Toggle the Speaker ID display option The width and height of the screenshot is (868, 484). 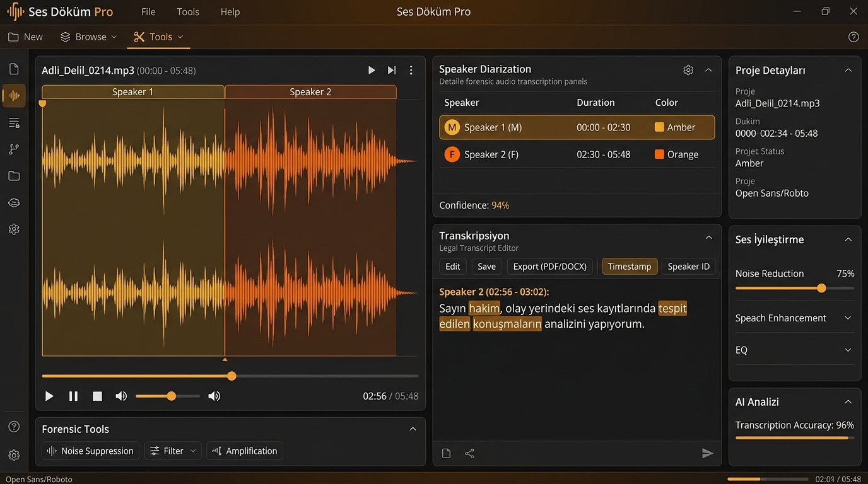pos(689,267)
